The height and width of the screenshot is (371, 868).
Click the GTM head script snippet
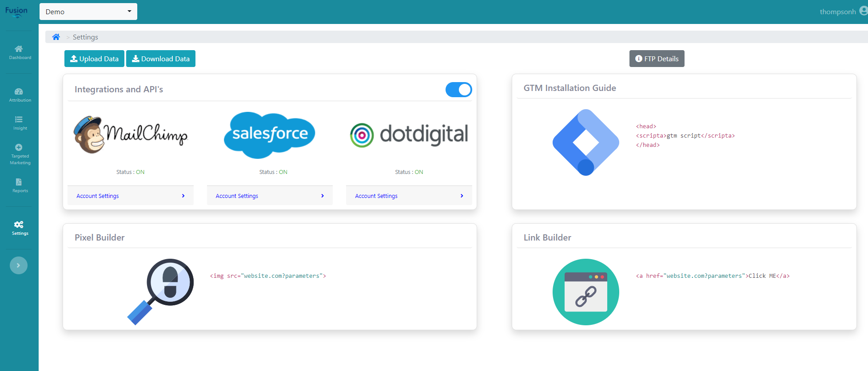coord(685,135)
